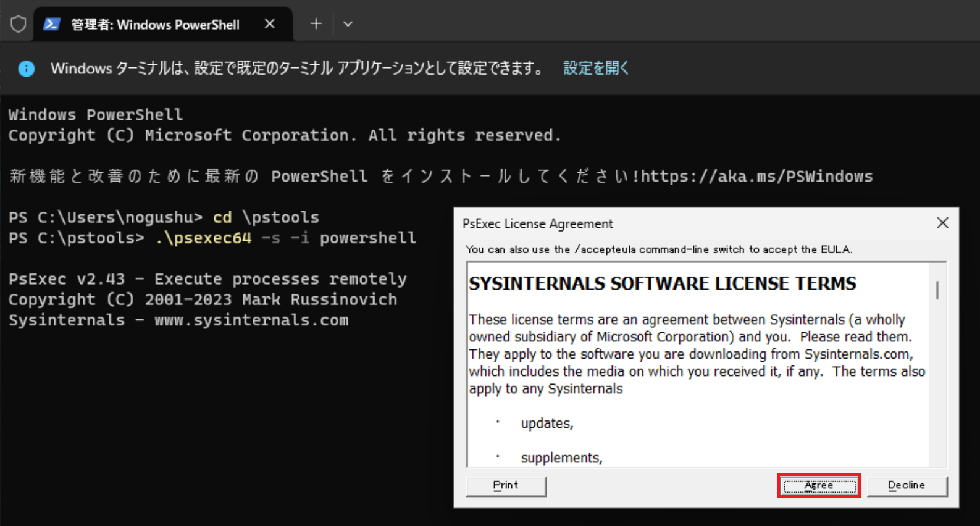Viewport: 980px width, 526px height.
Task: Click the blue info icon in notification bar
Action: point(27,69)
